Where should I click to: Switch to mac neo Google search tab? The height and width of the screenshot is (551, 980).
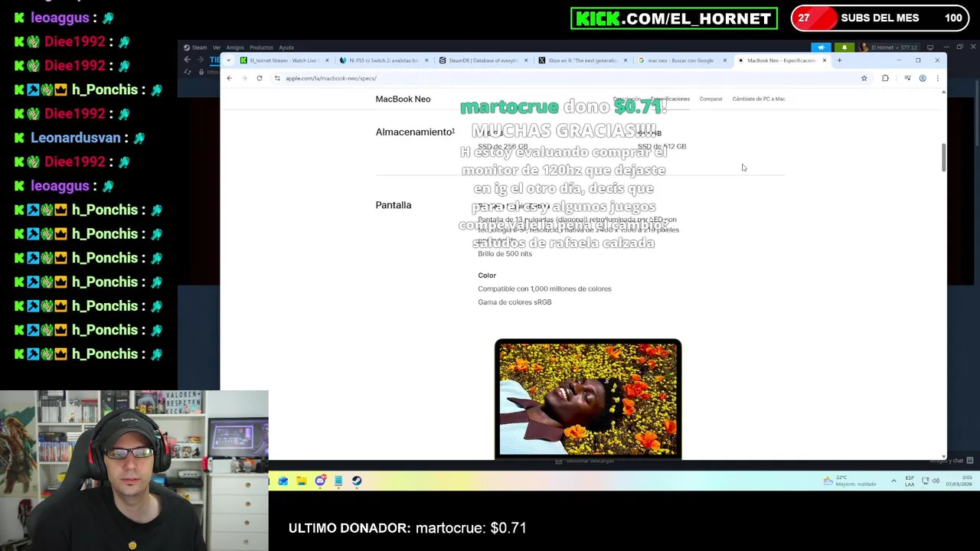[x=681, y=60]
